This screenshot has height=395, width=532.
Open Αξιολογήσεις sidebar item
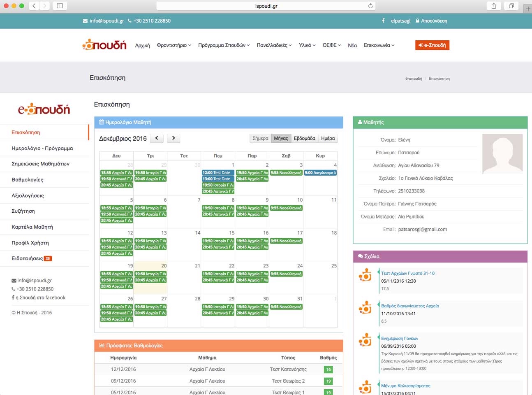coord(44,195)
